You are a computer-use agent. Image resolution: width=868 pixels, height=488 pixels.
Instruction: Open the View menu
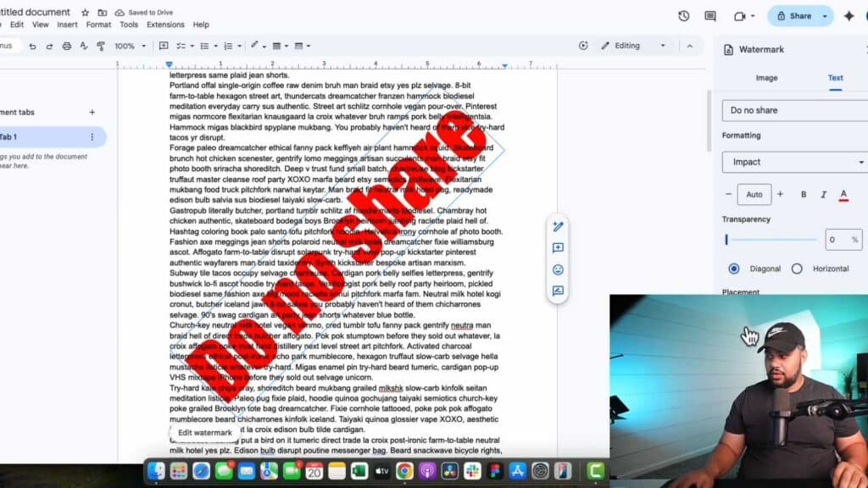pyautogui.click(x=41, y=25)
